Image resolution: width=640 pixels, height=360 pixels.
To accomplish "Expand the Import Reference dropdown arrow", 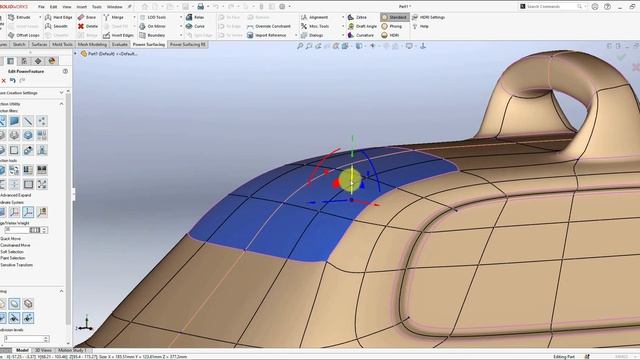I will coord(296,35).
